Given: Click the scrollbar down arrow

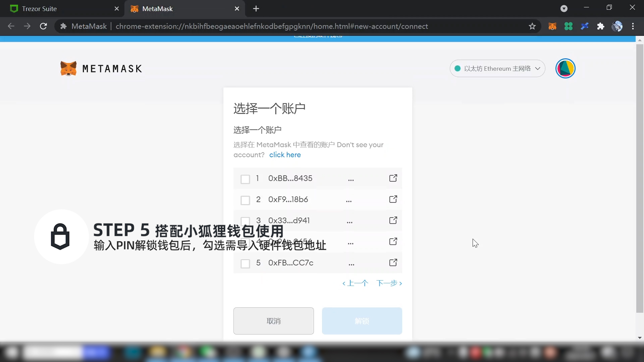Looking at the screenshot, I should point(640,338).
